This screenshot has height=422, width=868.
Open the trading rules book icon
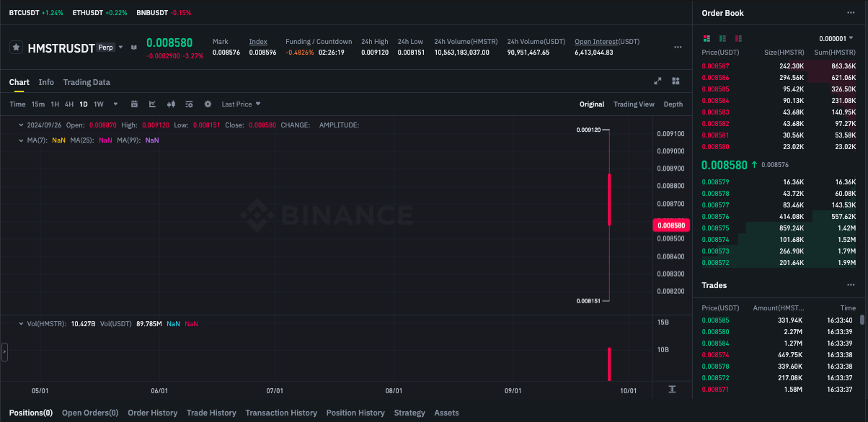point(133,48)
